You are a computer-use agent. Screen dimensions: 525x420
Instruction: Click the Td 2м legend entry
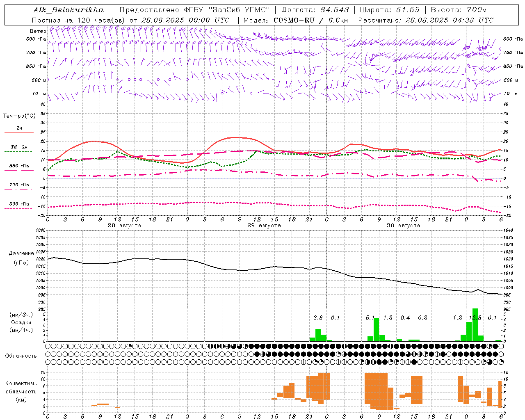point(19,147)
